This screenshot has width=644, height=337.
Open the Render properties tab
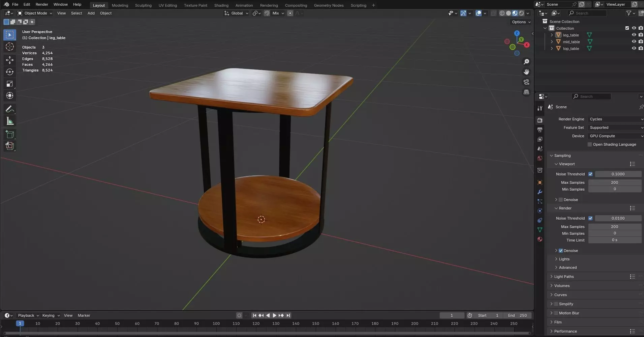tap(540, 120)
